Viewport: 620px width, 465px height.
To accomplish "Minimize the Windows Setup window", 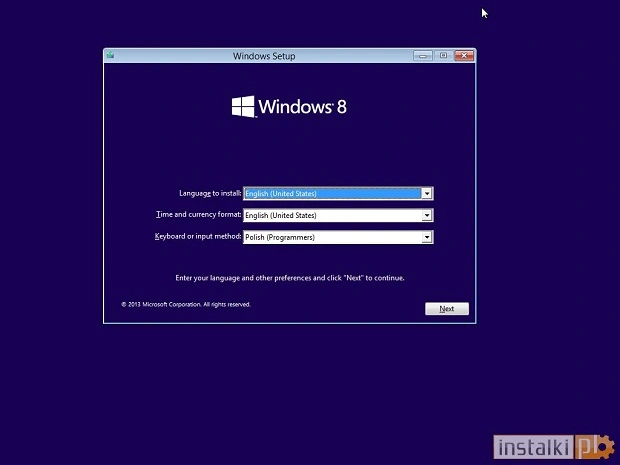I will pyautogui.click(x=423, y=56).
